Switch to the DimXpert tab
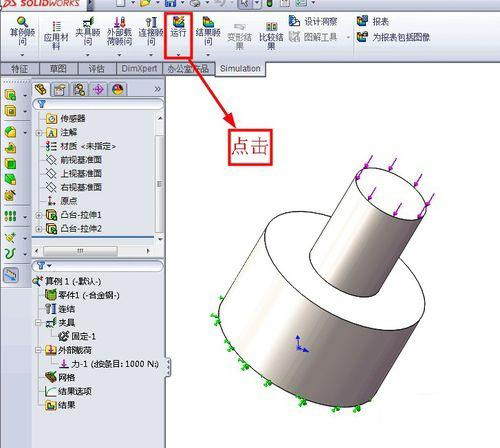This screenshot has height=448, width=500. [139, 69]
